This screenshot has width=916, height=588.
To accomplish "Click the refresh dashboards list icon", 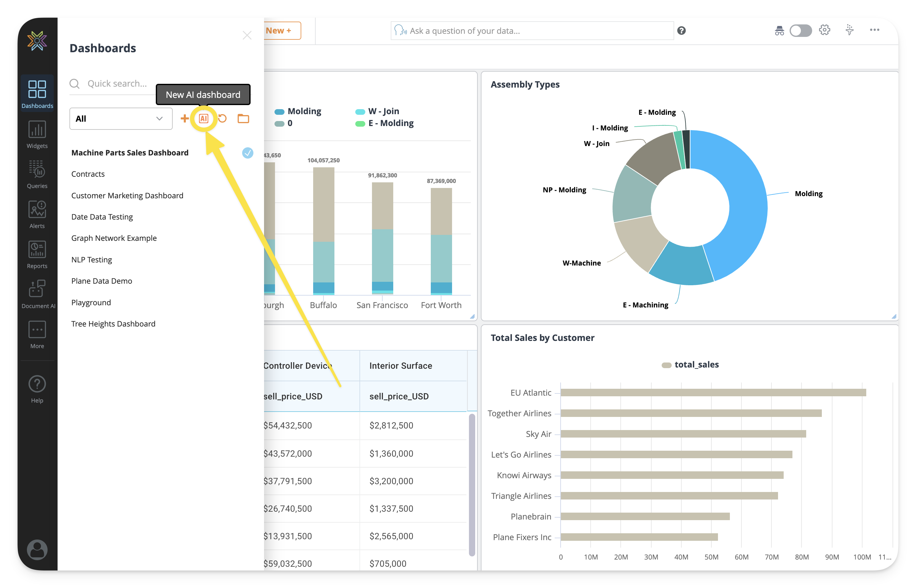I will click(x=223, y=119).
